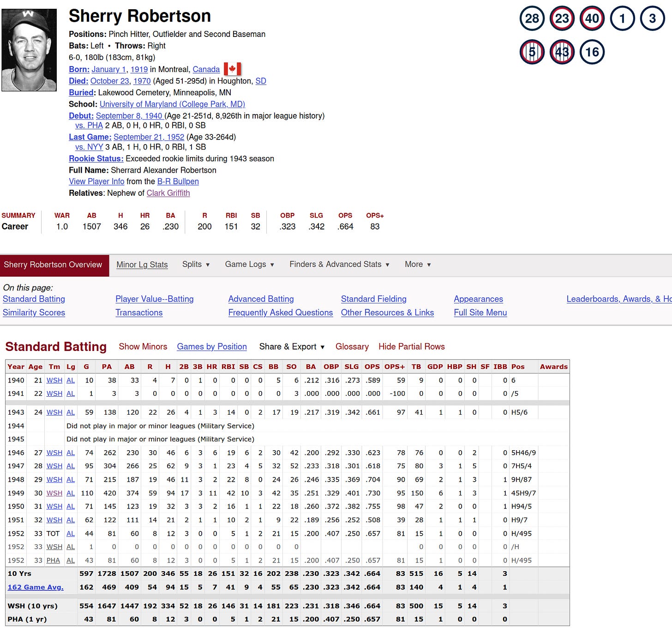Open the SD state link
This screenshot has width=672, height=634.
[261, 81]
